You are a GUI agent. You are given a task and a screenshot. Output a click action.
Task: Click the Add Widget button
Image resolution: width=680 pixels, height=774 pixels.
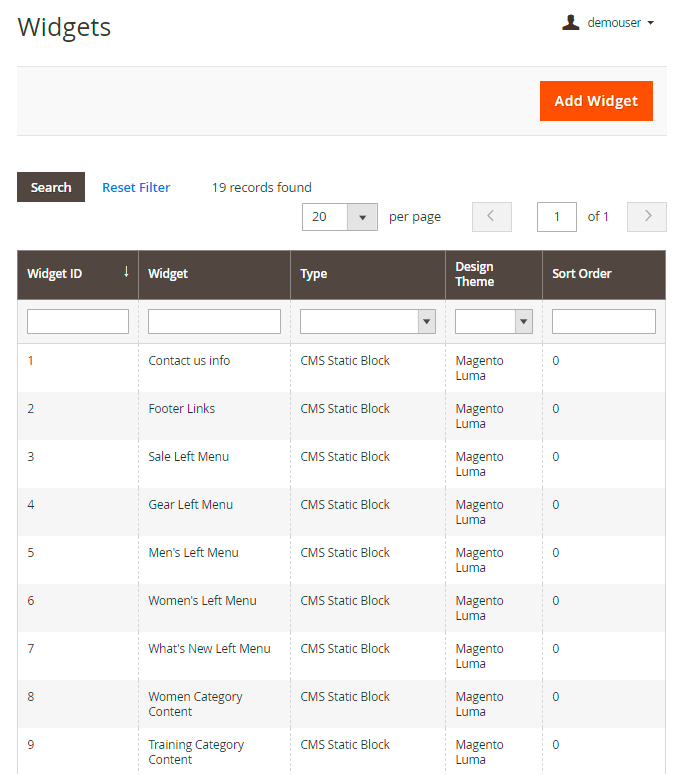click(596, 101)
